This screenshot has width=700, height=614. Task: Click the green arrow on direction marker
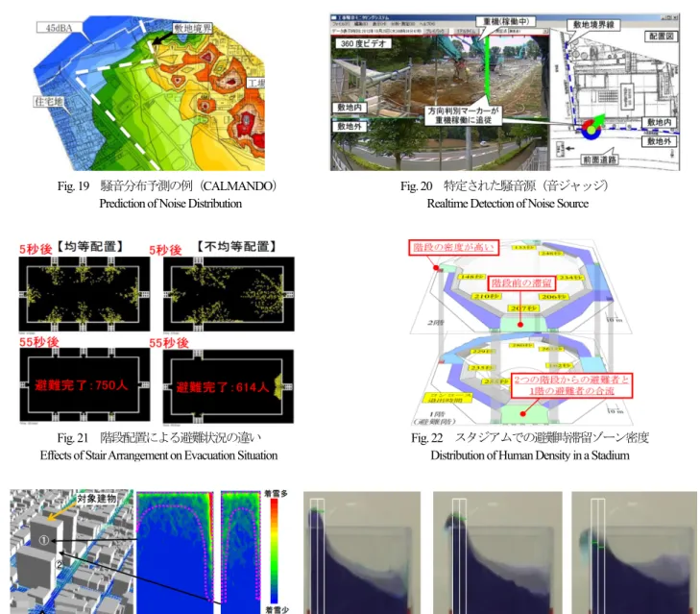[x=599, y=121]
